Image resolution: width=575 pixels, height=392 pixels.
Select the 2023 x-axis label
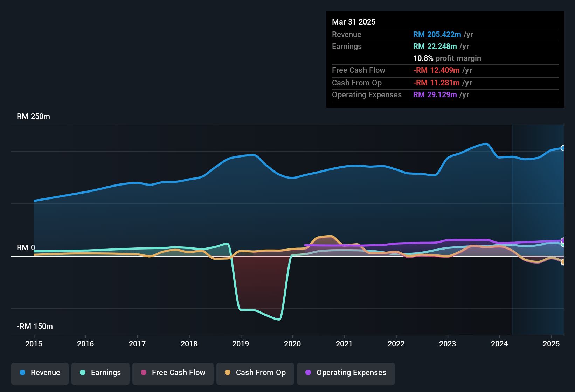point(448,344)
